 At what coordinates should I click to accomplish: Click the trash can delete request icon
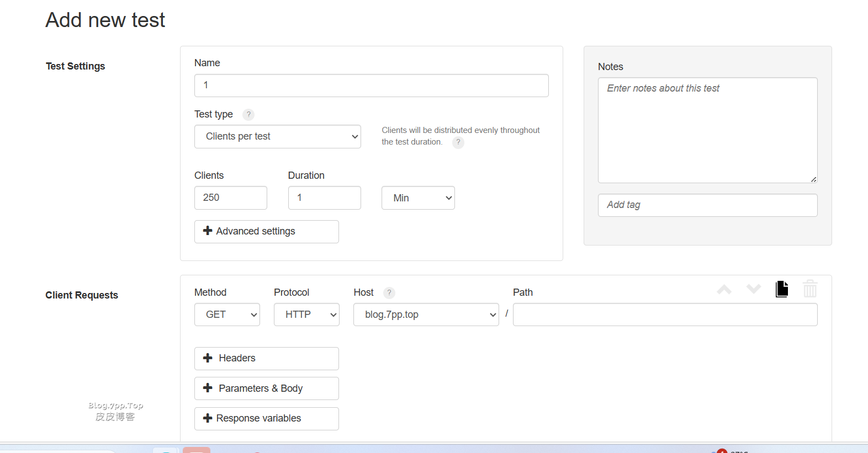point(809,289)
